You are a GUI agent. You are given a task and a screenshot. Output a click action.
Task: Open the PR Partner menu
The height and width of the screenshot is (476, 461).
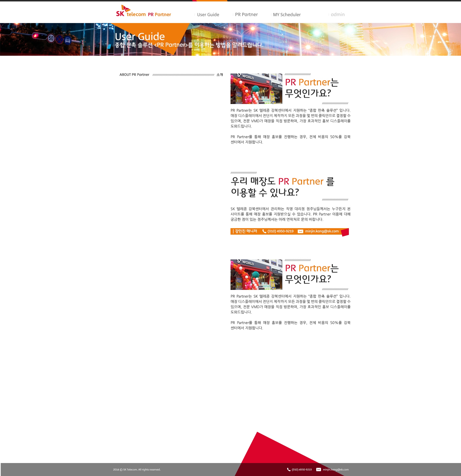coord(246,15)
